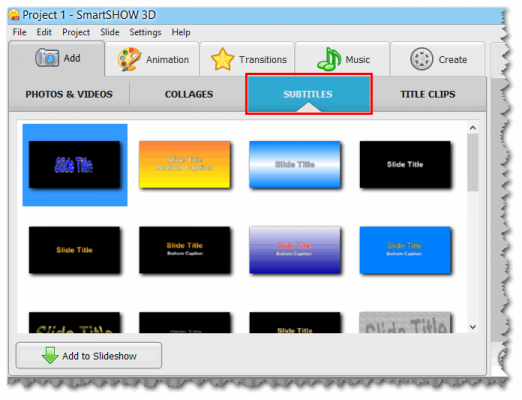Select the black style with faint gray title
This screenshot has width=522, height=400.
[x=185, y=323]
